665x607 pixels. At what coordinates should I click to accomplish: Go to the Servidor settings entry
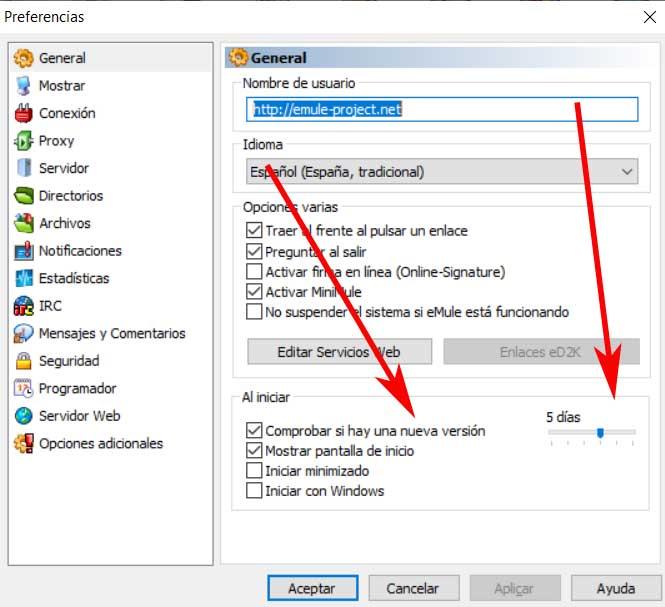coord(64,168)
